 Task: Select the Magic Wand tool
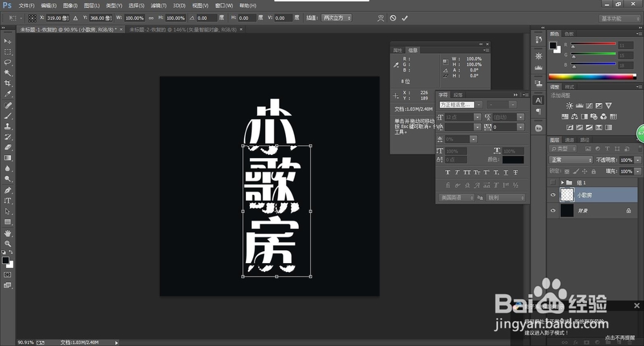point(7,73)
